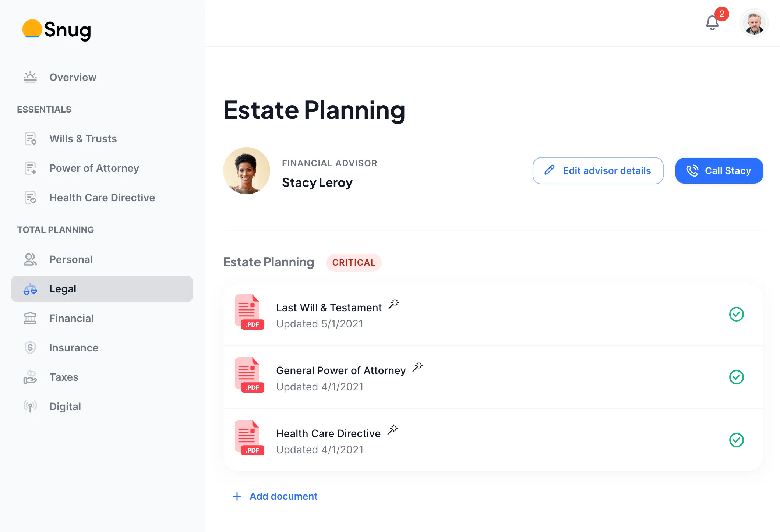This screenshot has height=532, width=780.
Task: Click the Taxes sidebar icon
Action: coord(30,377)
